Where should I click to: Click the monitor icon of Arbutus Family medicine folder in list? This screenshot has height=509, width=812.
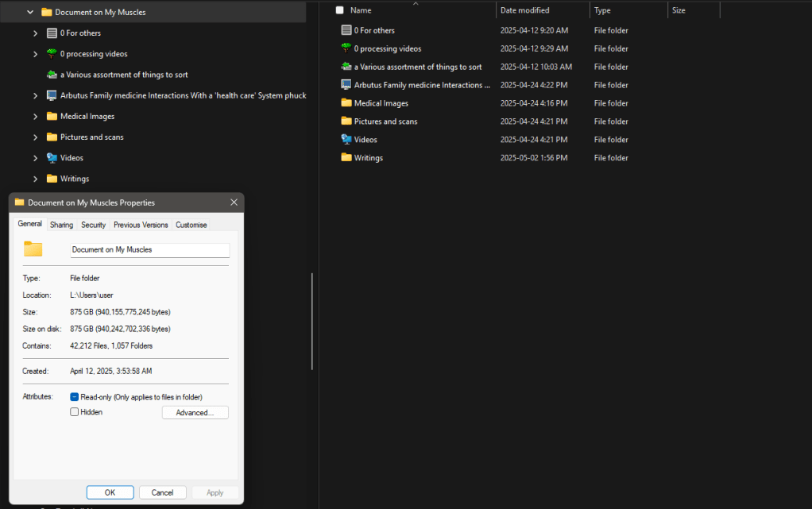tap(346, 85)
